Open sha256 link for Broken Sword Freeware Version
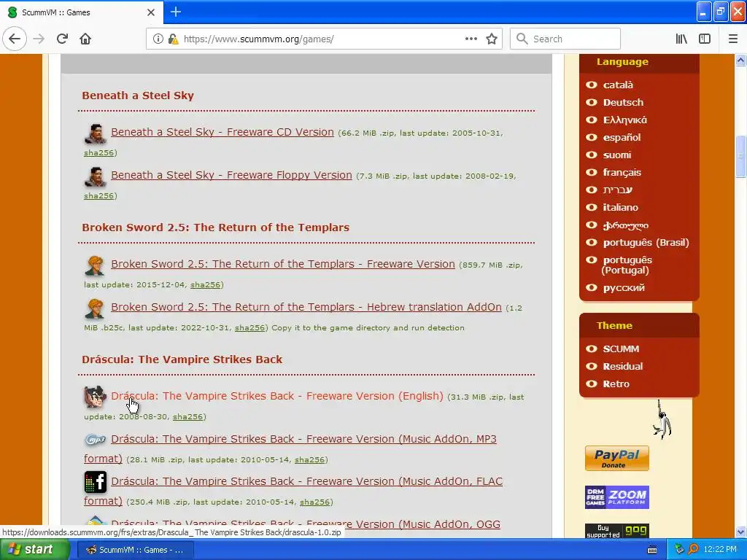 point(205,285)
